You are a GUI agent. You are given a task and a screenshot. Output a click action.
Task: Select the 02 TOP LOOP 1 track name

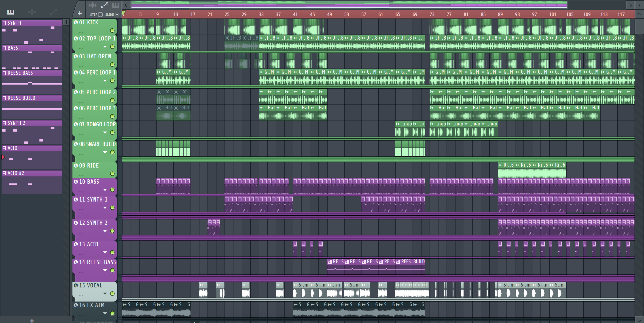[x=97, y=38]
